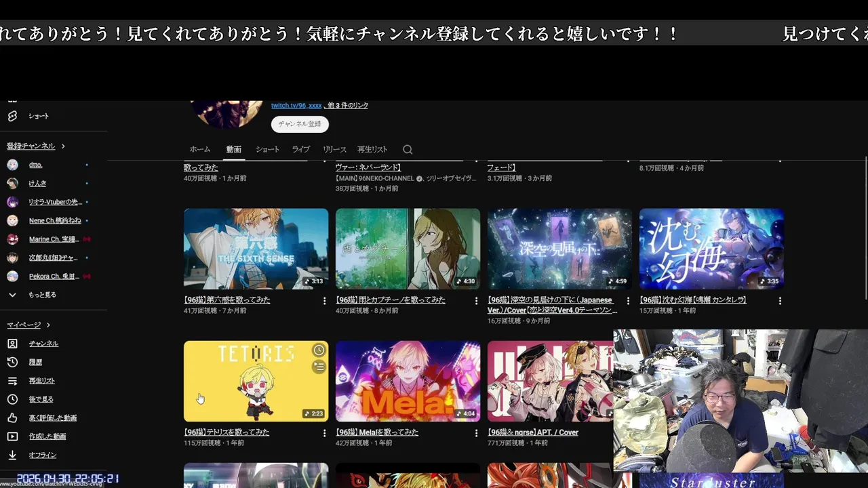
Task: Click Watch Later icon on TETORIS thumbnail
Action: point(319,350)
